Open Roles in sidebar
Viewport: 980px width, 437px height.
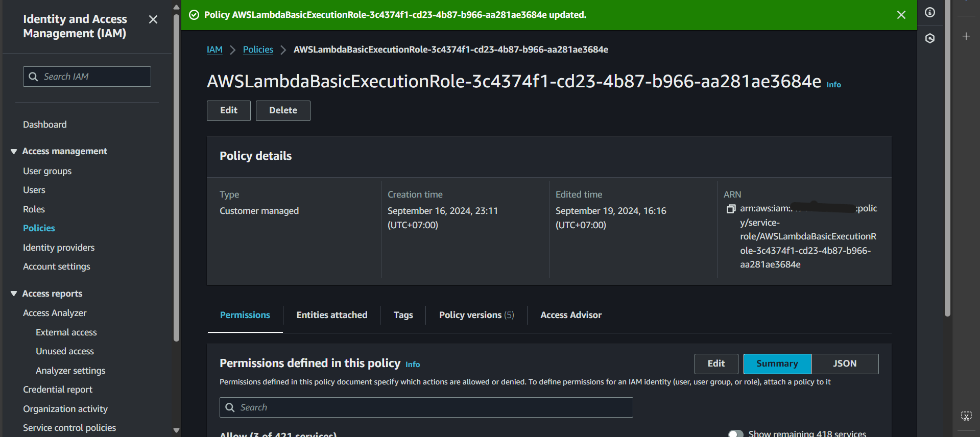pos(34,209)
